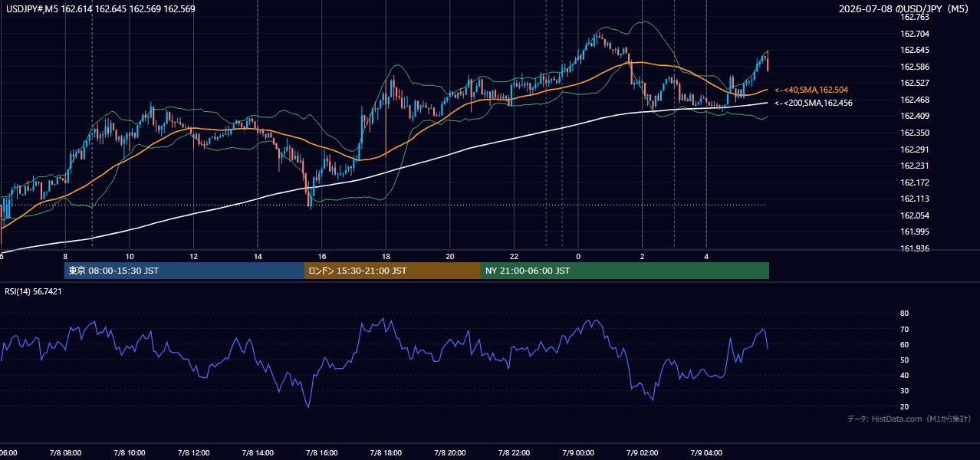This screenshot has width=980, height=460.
Task: Click price axis label 162.468
Action: (914, 100)
